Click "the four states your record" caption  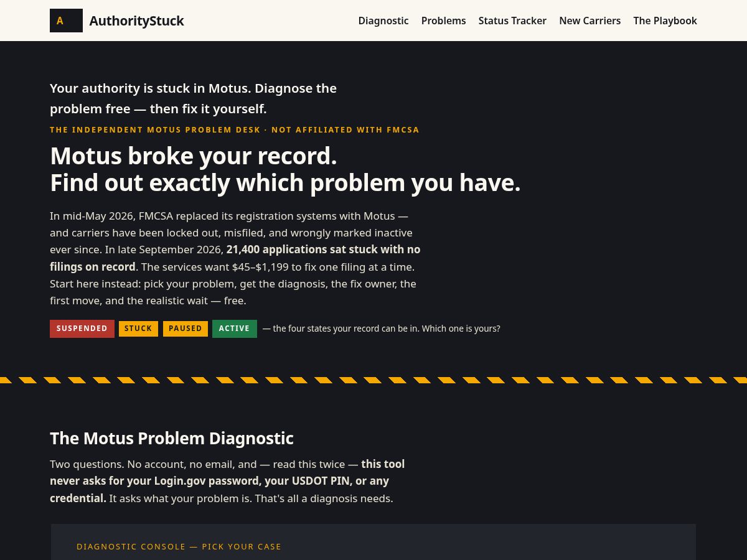click(381, 329)
